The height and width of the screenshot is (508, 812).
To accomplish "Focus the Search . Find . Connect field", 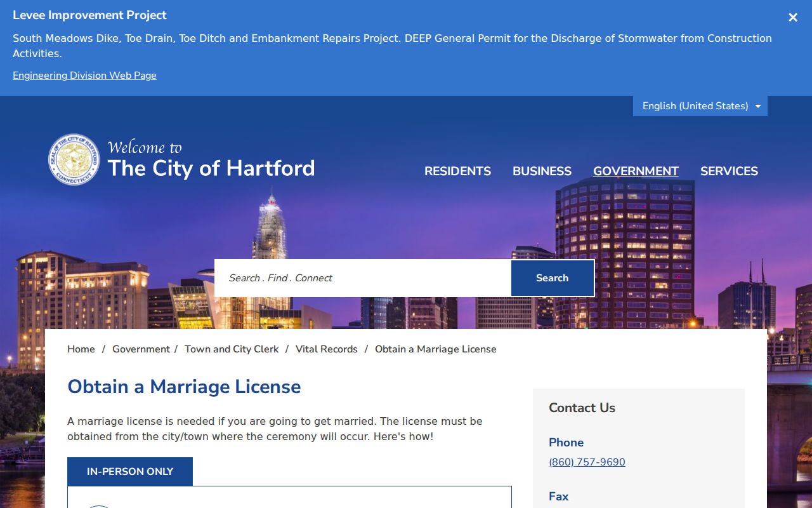I will (363, 278).
